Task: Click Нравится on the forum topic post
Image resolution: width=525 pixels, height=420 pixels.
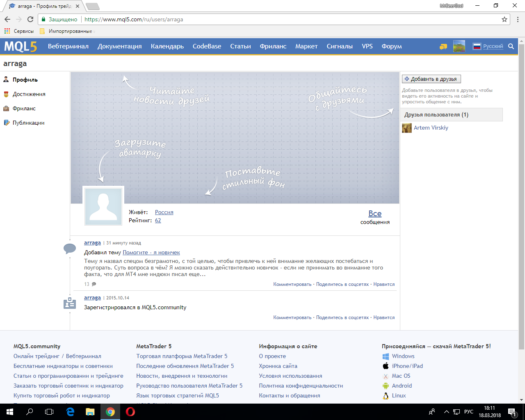Action: point(384,284)
